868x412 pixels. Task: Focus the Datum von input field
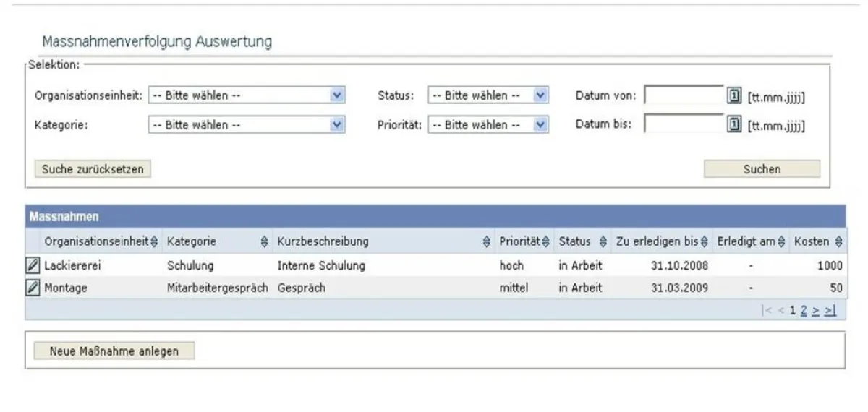684,95
